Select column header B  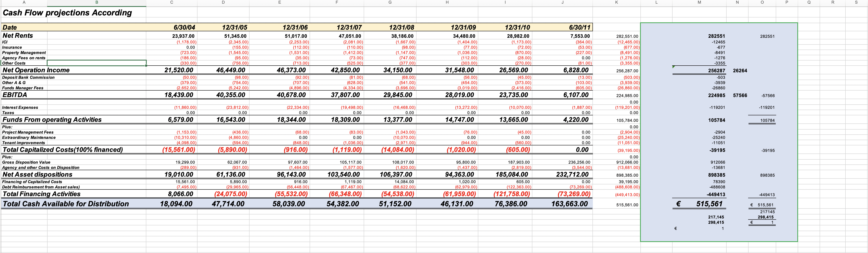[x=97, y=3]
